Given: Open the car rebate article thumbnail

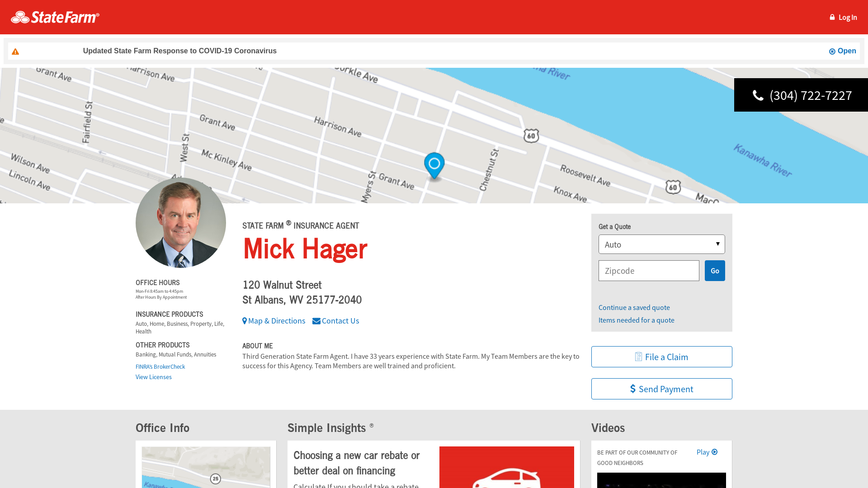Looking at the screenshot, I should [506, 468].
